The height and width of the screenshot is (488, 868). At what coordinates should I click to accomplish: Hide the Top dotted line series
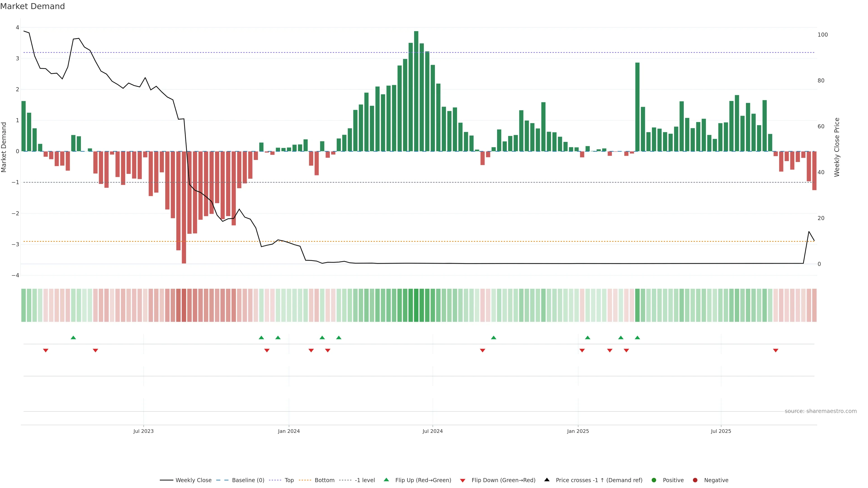[289, 480]
